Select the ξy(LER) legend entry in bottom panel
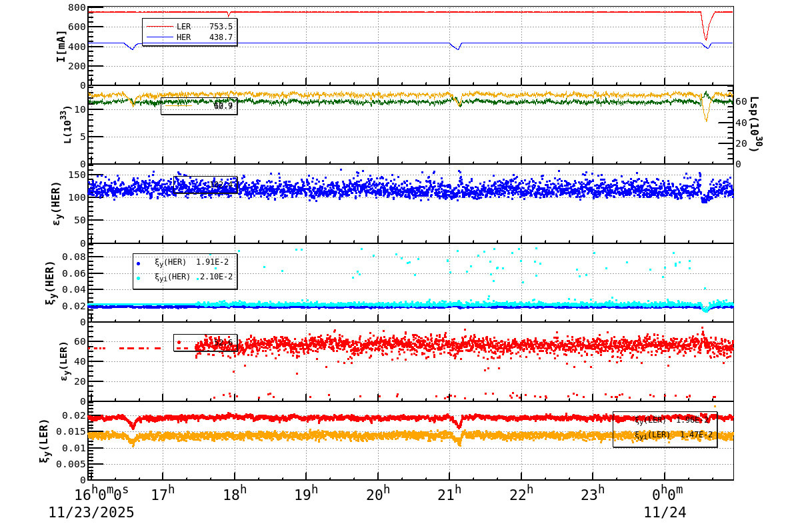The height and width of the screenshot is (532, 800). tap(673, 421)
